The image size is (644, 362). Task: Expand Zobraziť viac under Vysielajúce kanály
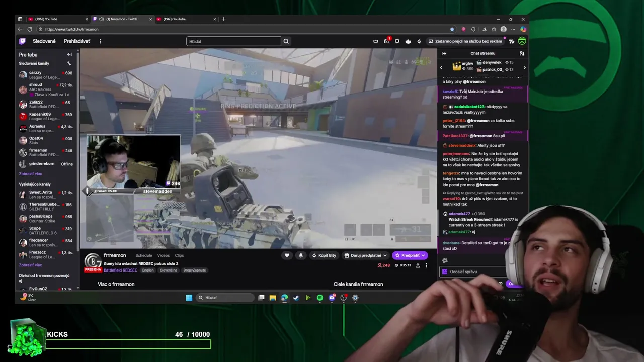30,265
